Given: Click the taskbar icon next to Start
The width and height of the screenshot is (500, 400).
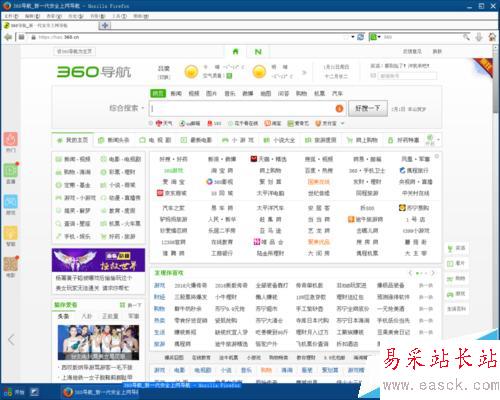Looking at the screenshot, I should point(35,392).
